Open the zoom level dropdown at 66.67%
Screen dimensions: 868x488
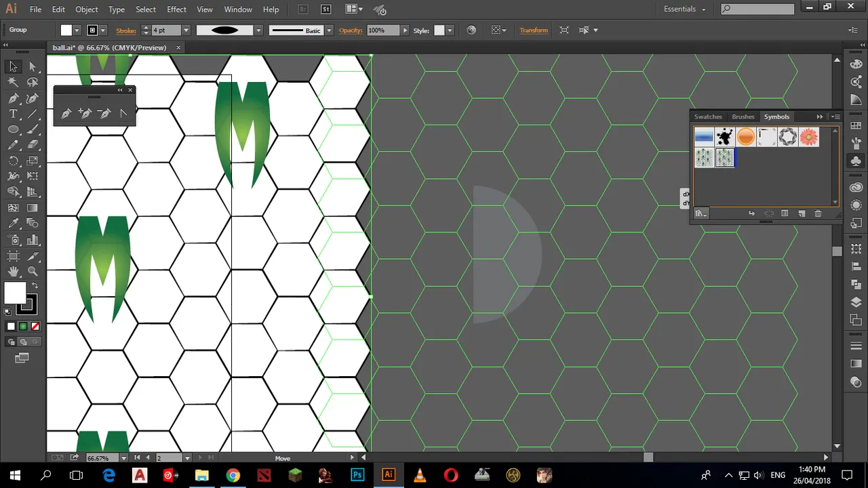tap(123, 458)
